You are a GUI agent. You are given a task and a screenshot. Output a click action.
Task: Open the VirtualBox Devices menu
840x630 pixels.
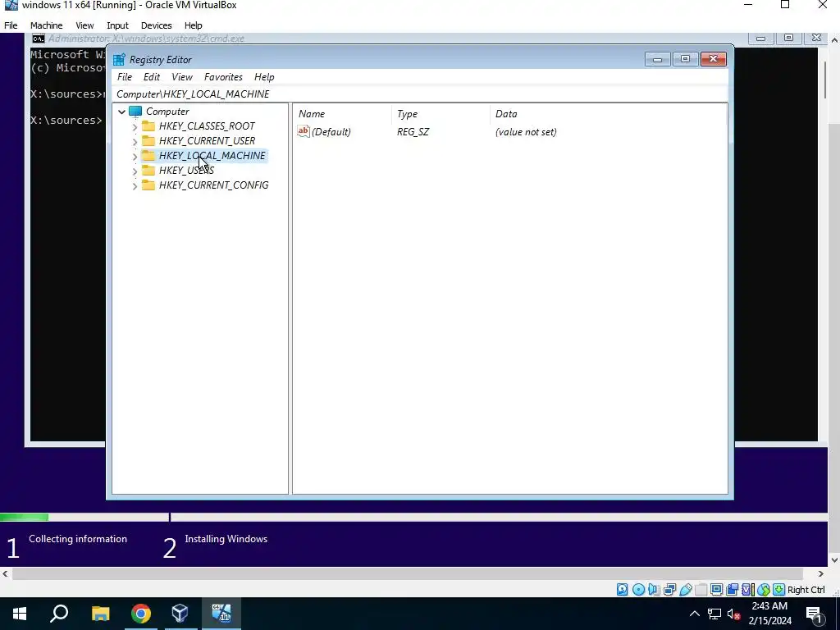[157, 25]
